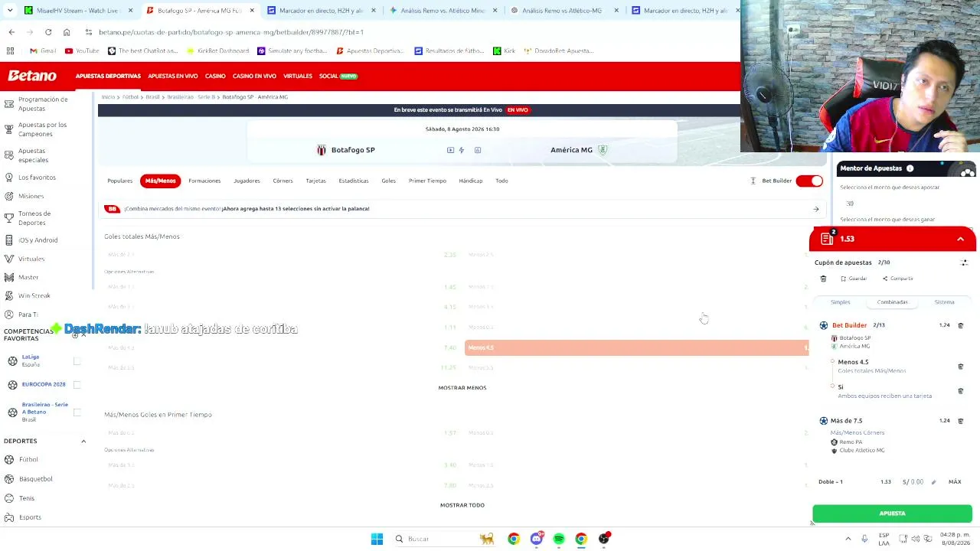Tick the Brasileirao Serie A Betano checkbox

[x=77, y=412]
